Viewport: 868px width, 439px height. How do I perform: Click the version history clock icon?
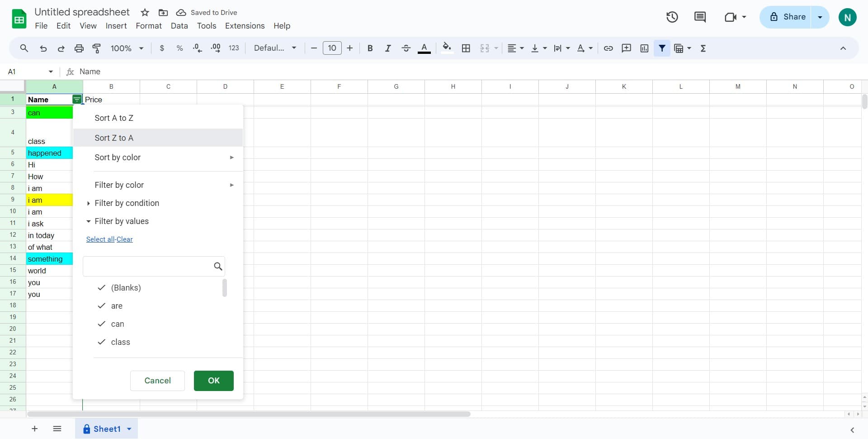pyautogui.click(x=672, y=17)
